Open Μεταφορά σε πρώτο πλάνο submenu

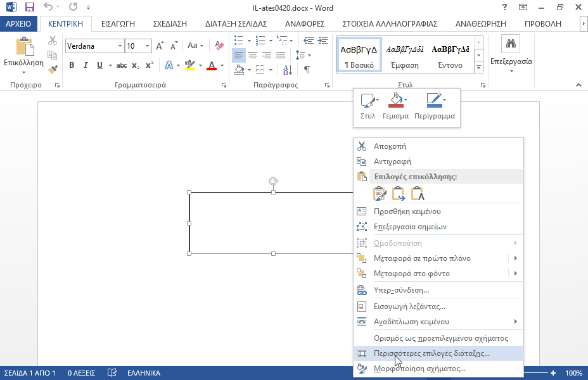pyautogui.click(x=438, y=258)
